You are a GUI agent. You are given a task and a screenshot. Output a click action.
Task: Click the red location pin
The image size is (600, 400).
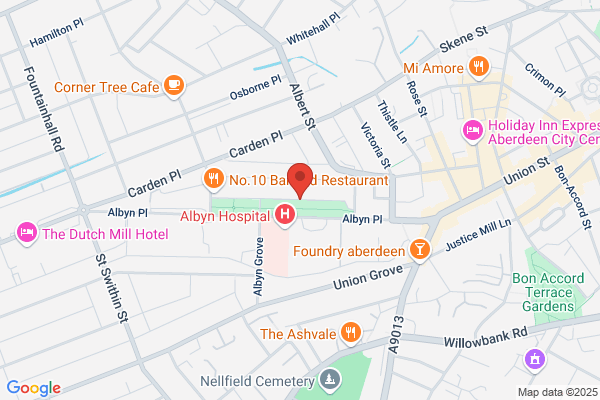tap(300, 181)
